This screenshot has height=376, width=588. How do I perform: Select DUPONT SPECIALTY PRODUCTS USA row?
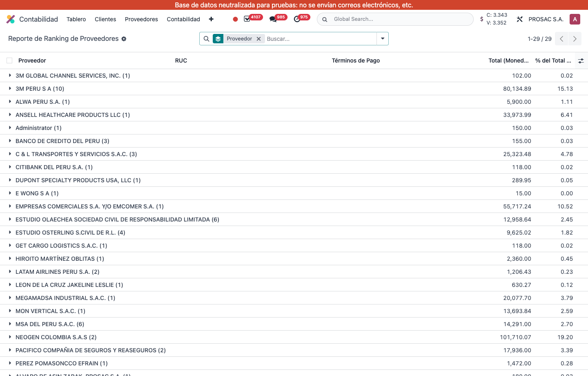coord(294,180)
